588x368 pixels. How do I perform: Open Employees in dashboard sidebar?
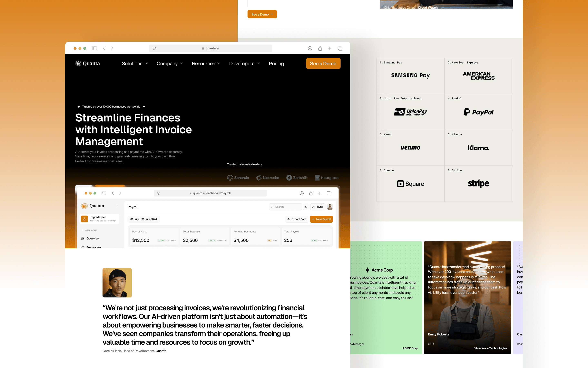[91, 247]
